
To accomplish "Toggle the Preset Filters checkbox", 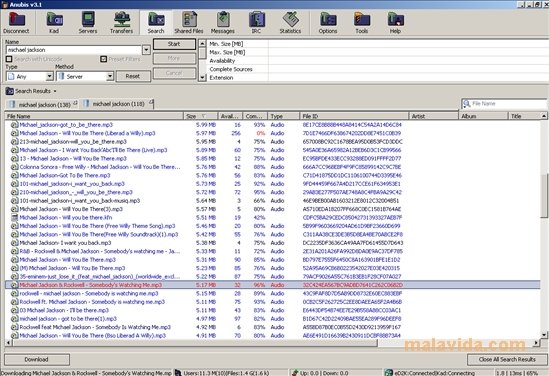I will [x=103, y=59].
